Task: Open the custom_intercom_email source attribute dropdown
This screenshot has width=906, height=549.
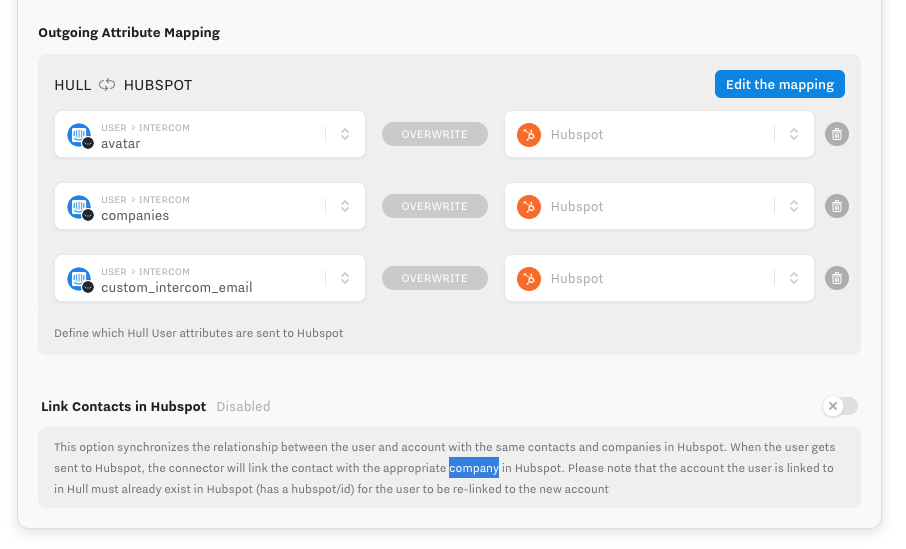Action: click(x=345, y=279)
